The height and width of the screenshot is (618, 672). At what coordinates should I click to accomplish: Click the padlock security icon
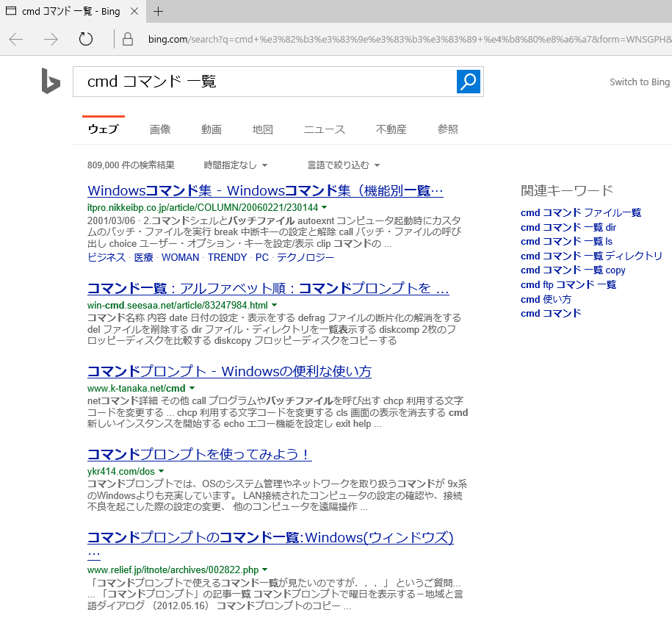128,40
